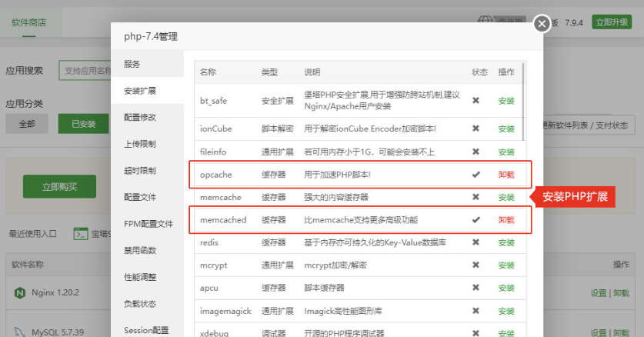Click the MySQL 5.7.39 software name
The height and width of the screenshot is (337, 644).
click(x=58, y=332)
